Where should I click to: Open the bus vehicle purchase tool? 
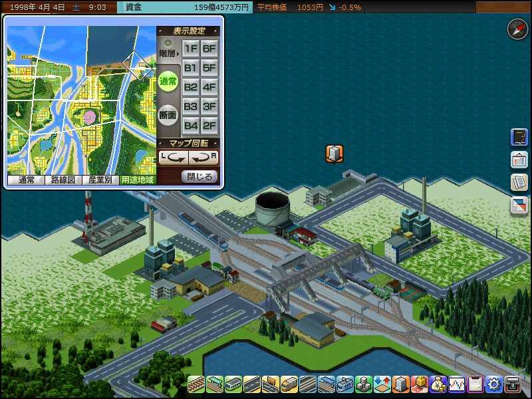pos(289,384)
